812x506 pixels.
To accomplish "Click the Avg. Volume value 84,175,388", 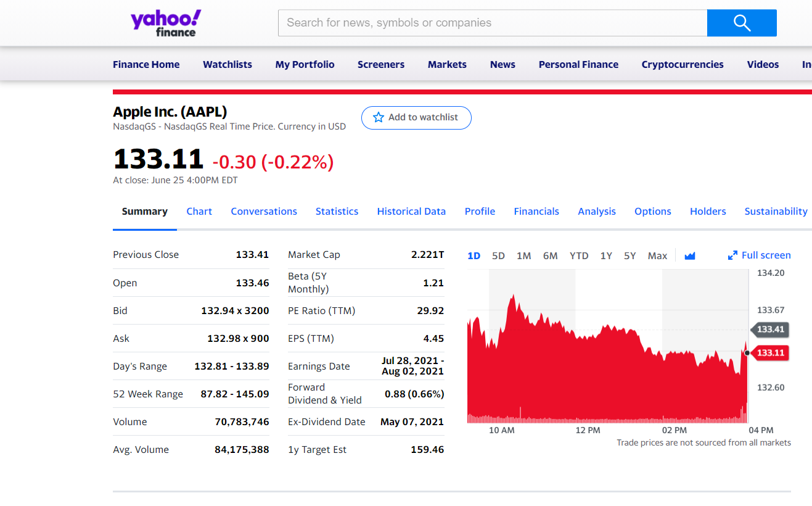I will point(242,449).
